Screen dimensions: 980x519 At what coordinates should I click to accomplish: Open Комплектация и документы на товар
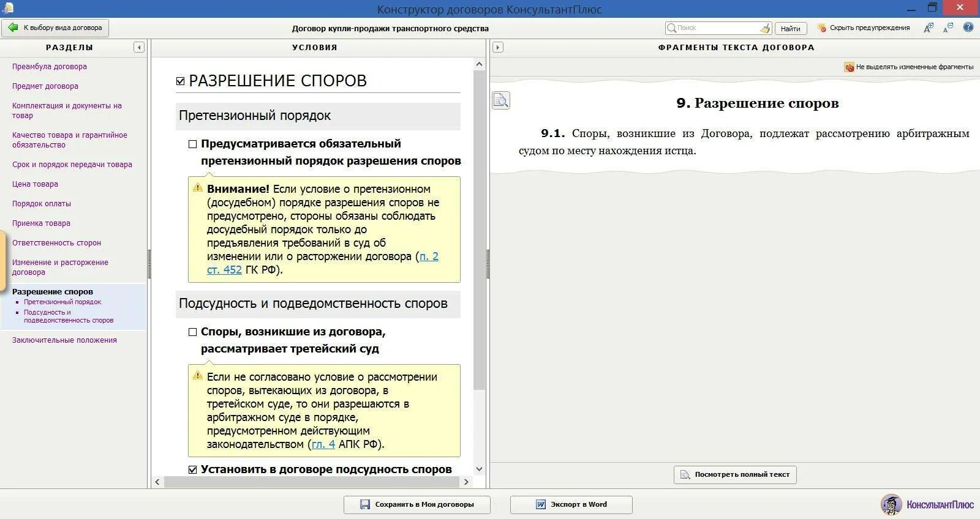point(67,111)
